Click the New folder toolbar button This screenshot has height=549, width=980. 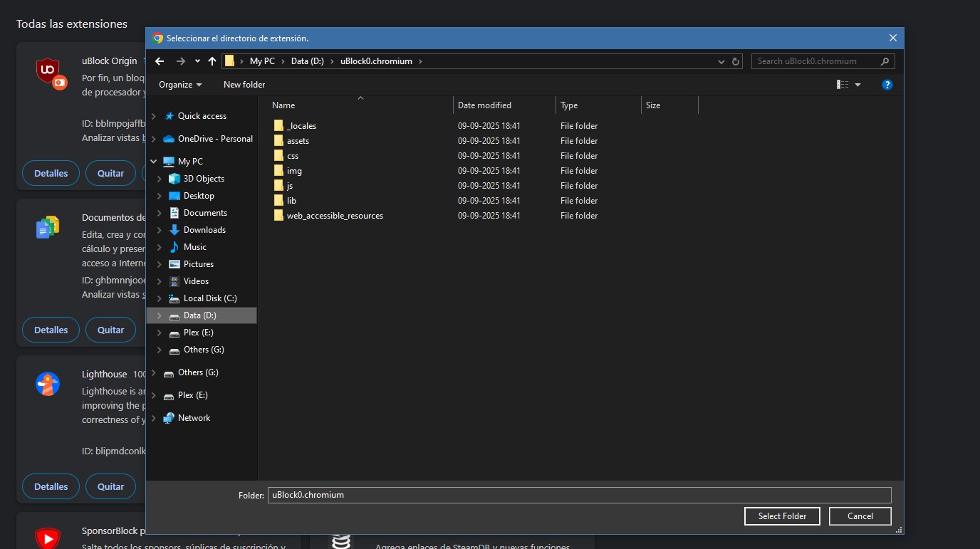coord(244,85)
